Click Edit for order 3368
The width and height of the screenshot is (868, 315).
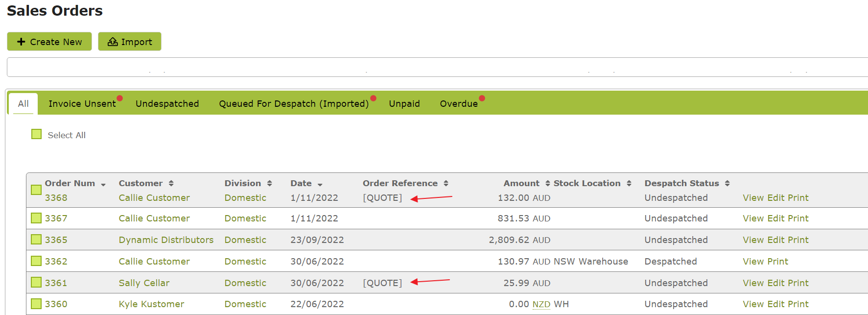pos(776,197)
